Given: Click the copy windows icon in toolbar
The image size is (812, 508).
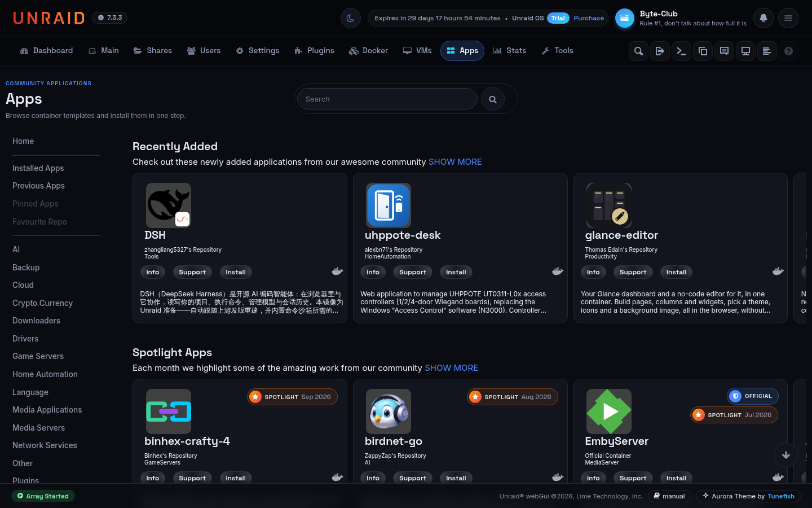Looking at the screenshot, I should coord(703,51).
